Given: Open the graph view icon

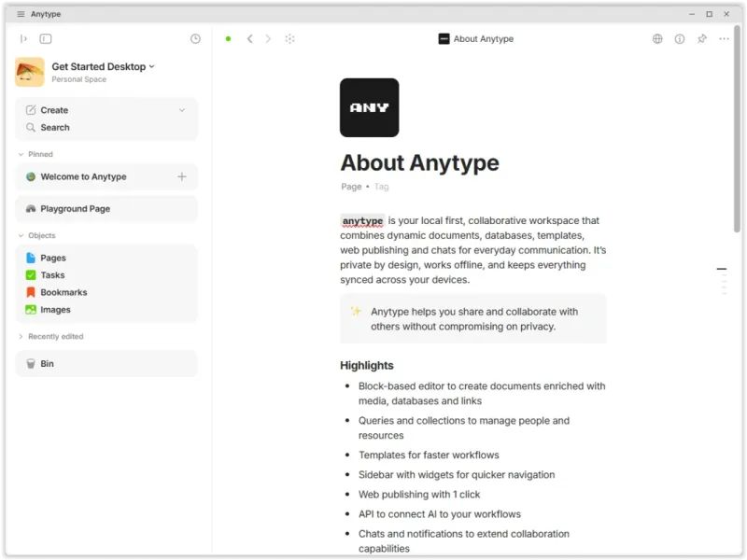Looking at the screenshot, I should click(289, 38).
